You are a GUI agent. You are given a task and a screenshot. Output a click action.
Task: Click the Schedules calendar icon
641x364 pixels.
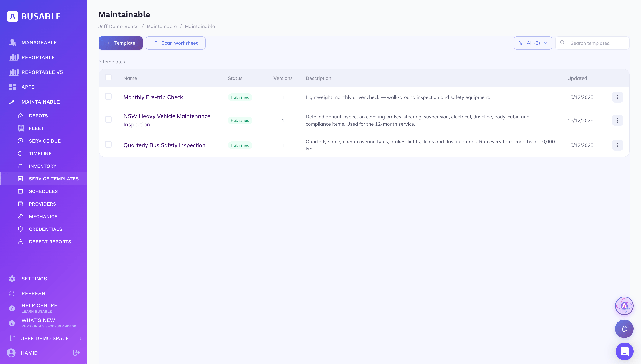point(21,191)
